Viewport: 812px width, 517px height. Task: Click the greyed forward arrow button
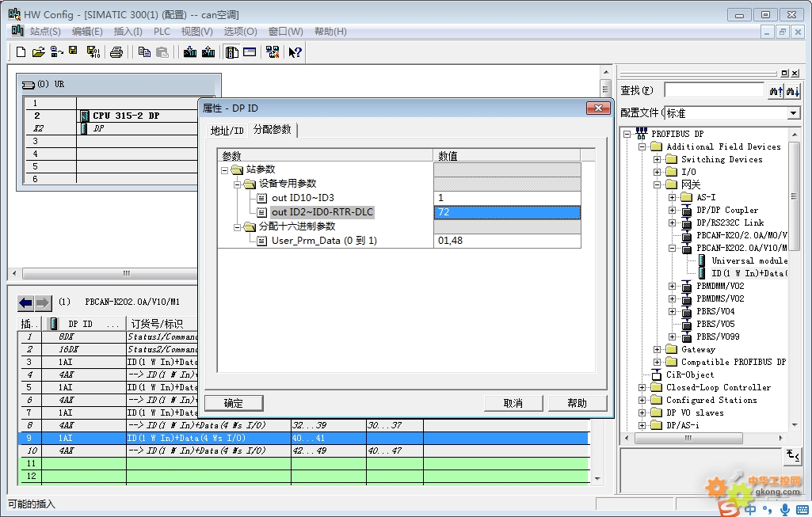(43, 302)
